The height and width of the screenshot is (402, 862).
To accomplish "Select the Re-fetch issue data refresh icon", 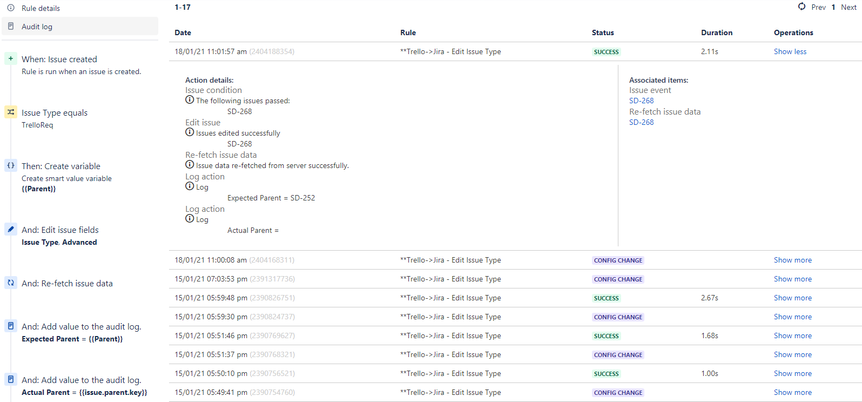I will [10, 283].
